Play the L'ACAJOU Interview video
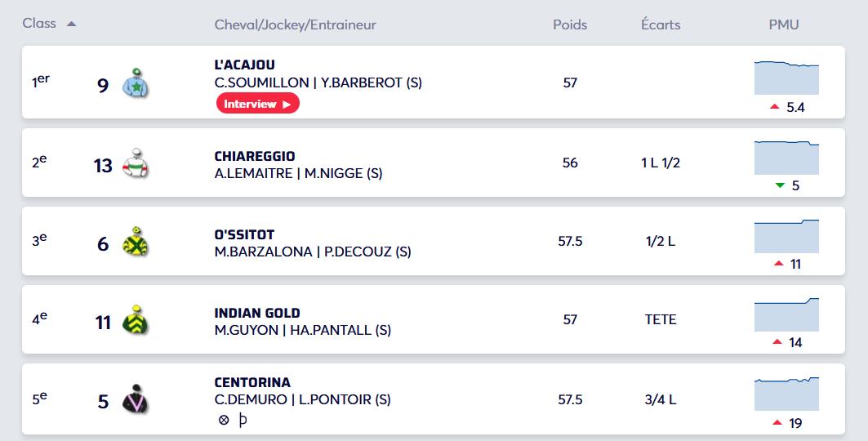This screenshot has width=868, height=441. 258,104
